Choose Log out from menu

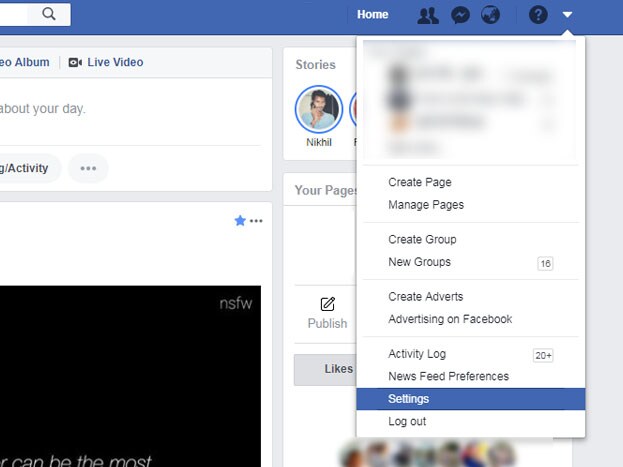click(407, 421)
